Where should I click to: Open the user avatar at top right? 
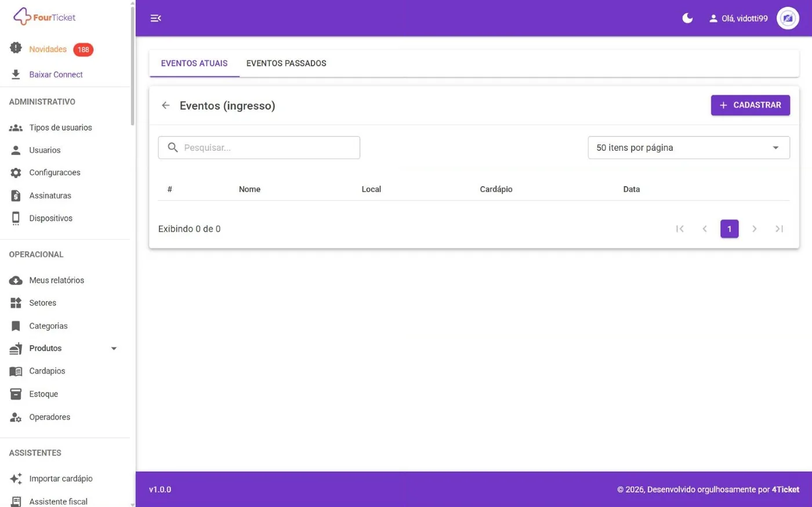788,18
